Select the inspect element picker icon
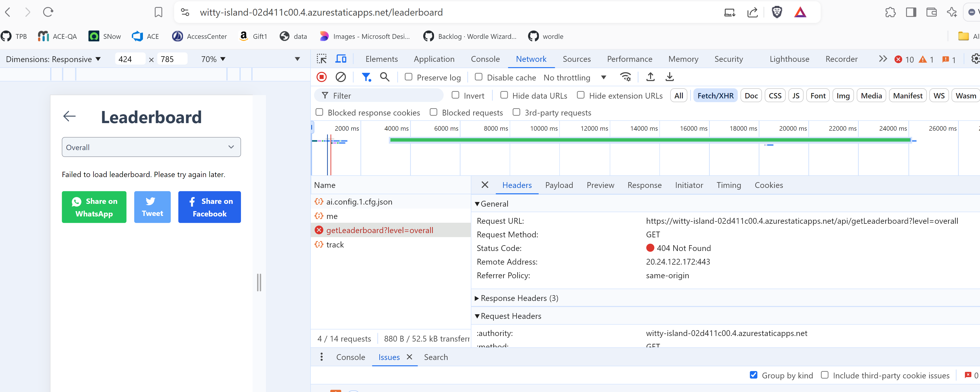 tap(321, 59)
